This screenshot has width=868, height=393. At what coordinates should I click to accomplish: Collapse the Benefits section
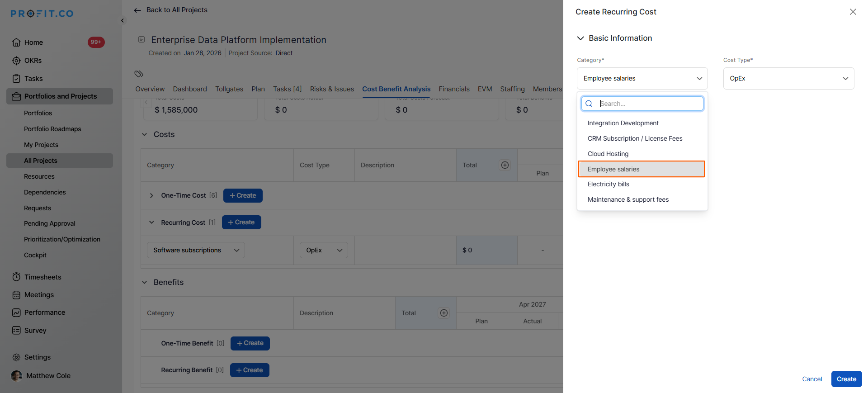[x=145, y=282]
